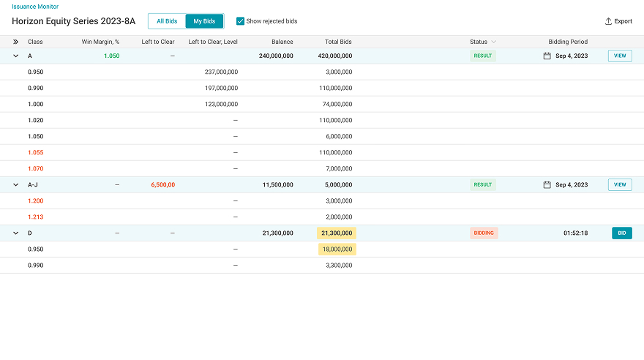
Task: Collapse Class A-J row
Action: tap(15, 184)
